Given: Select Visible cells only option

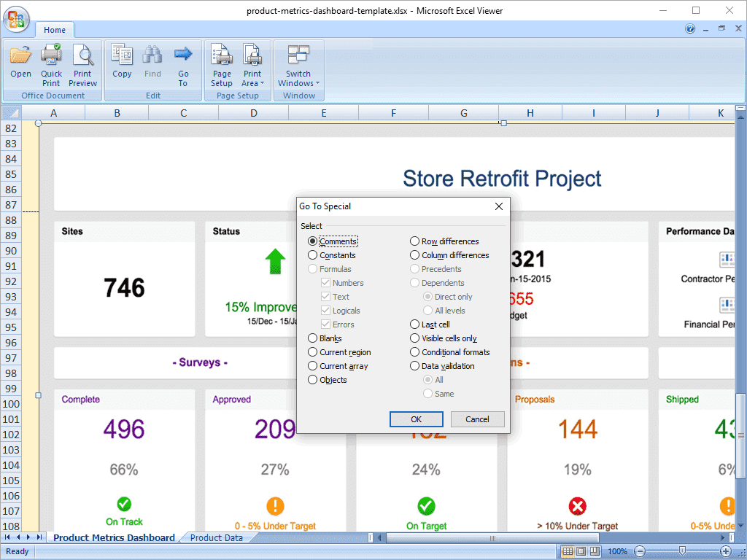Looking at the screenshot, I should (x=415, y=338).
